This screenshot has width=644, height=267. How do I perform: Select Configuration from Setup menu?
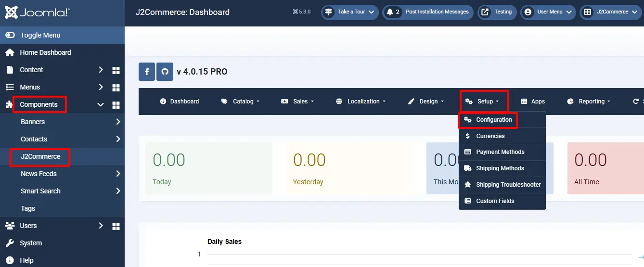[502, 120]
